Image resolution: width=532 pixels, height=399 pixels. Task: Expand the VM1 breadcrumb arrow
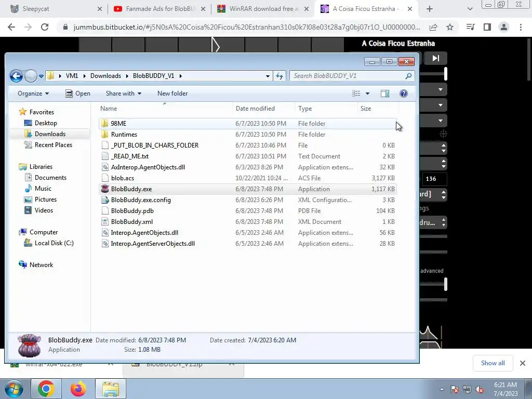84,76
